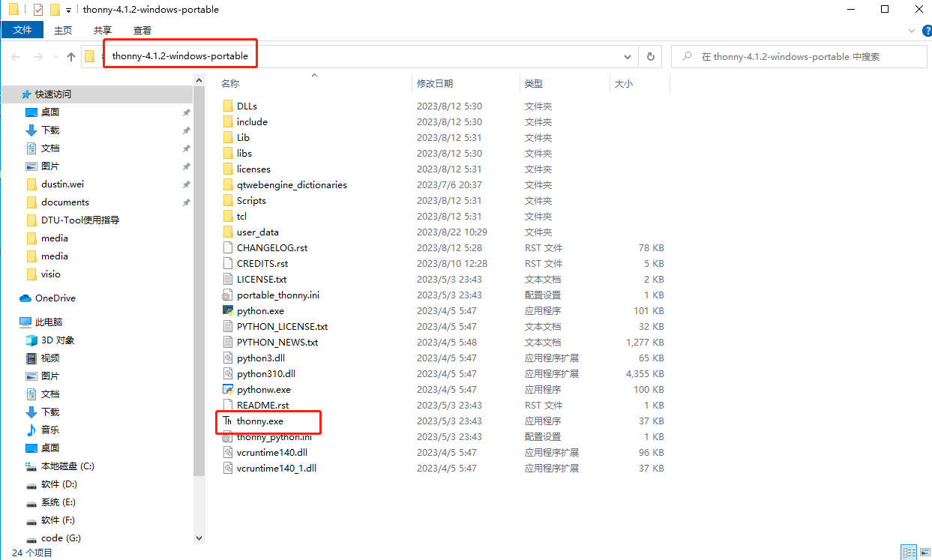Select the portable_thonny.ini config file icon
932x560 pixels.
[229, 295]
